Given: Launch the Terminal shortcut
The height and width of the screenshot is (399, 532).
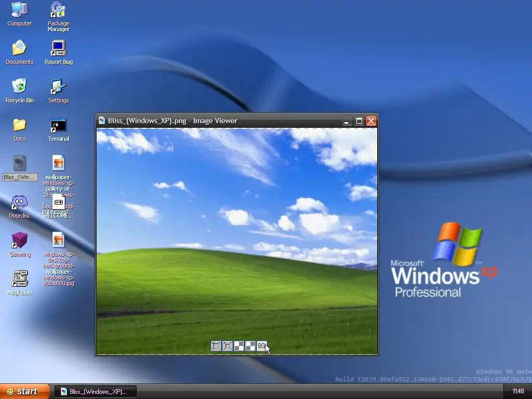Looking at the screenshot, I should pyautogui.click(x=58, y=129).
